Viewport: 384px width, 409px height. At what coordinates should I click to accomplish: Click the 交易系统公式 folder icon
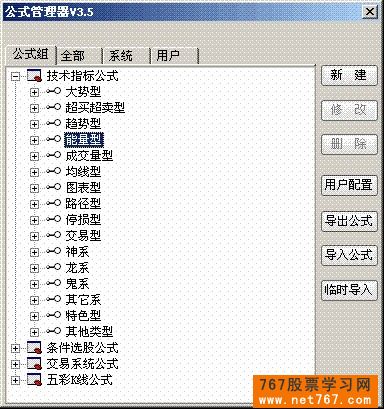(x=34, y=364)
